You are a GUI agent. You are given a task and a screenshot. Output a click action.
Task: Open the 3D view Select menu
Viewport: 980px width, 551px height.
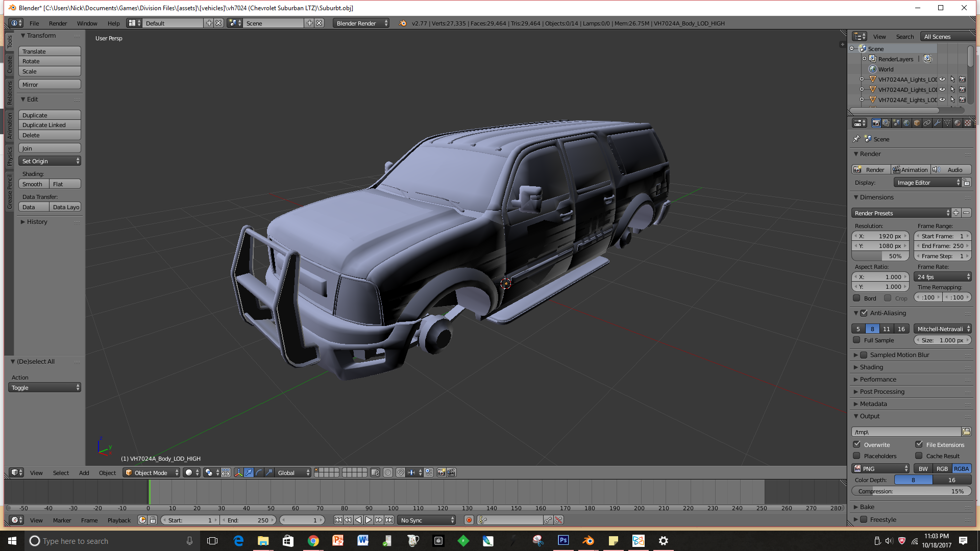[61, 472]
